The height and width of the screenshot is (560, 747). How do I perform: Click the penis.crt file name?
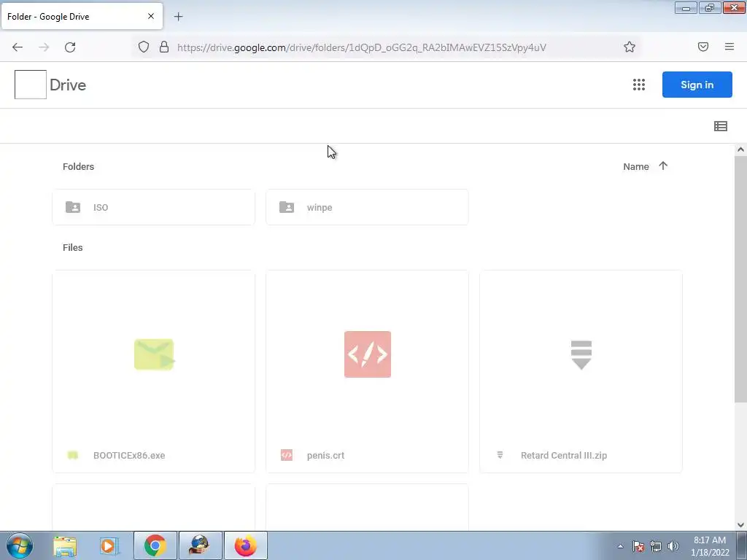point(325,455)
